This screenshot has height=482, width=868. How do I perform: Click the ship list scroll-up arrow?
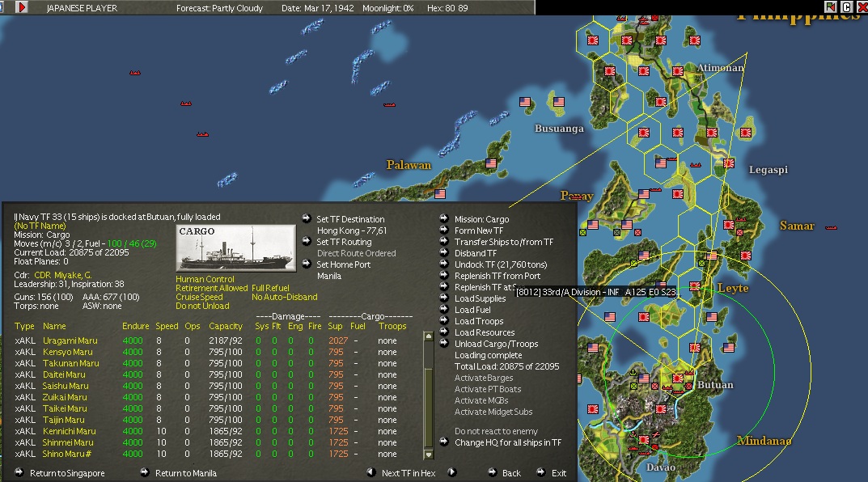pyautogui.click(x=428, y=336)
